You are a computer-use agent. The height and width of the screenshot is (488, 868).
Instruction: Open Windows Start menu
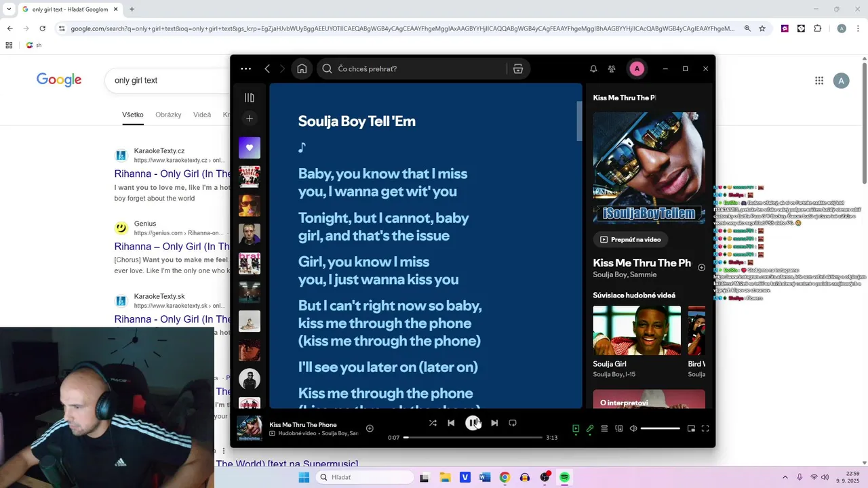click(x=303, y=477)
